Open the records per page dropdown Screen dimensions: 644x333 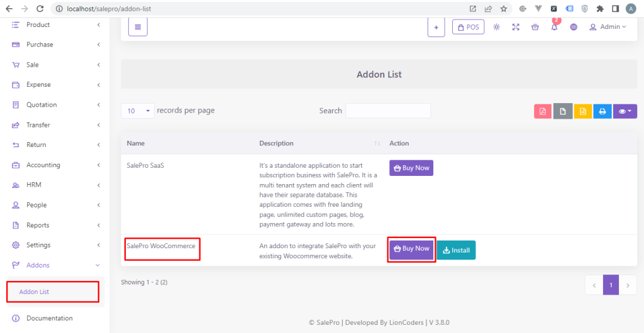tap(137, 111)
